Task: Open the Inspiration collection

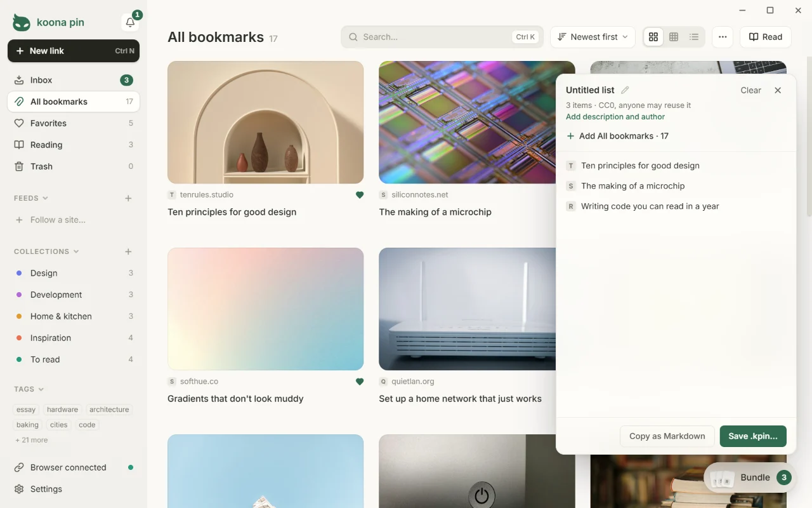Action: (x=74, y=338)
